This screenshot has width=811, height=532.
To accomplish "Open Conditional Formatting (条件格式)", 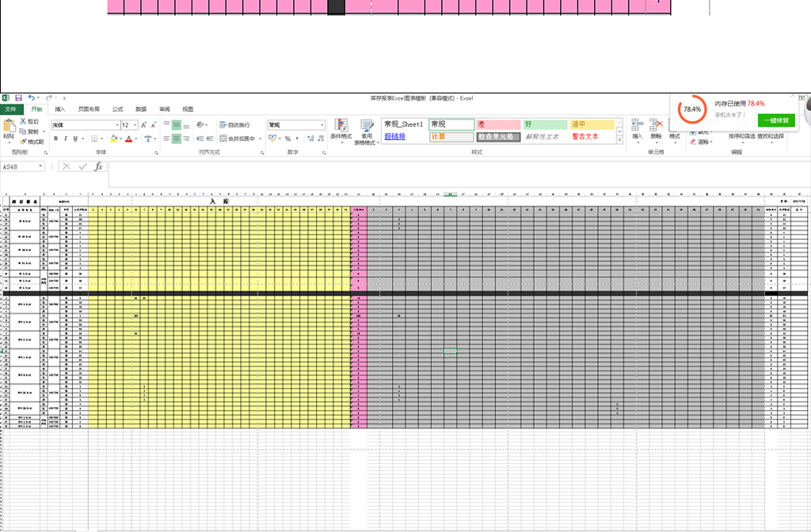I will tap(341, 129).
